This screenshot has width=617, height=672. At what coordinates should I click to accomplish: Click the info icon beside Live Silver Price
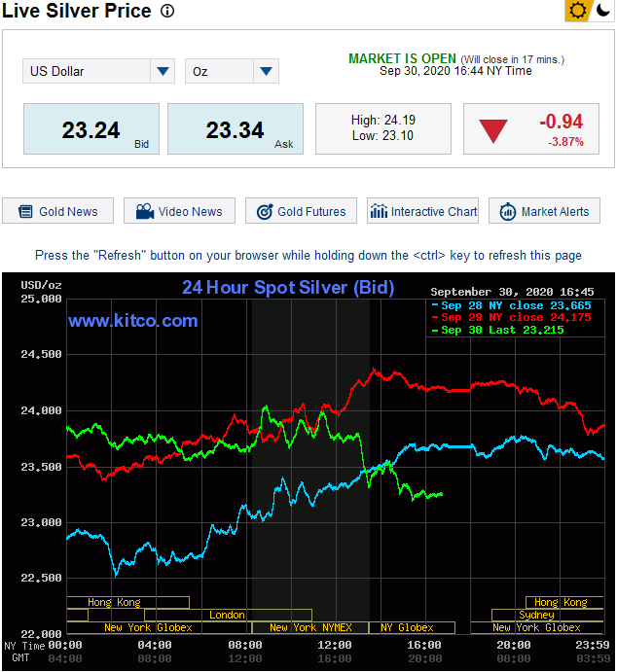(x=167, y=11)
